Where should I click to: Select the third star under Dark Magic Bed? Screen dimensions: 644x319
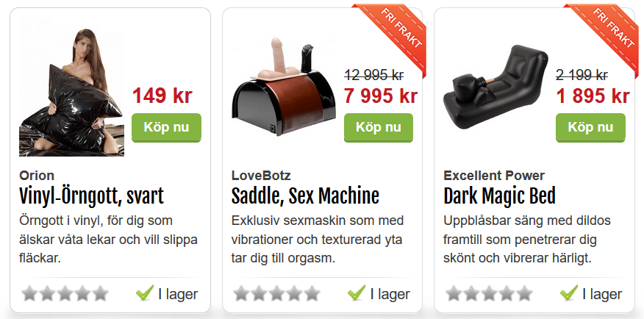(489, 293)
